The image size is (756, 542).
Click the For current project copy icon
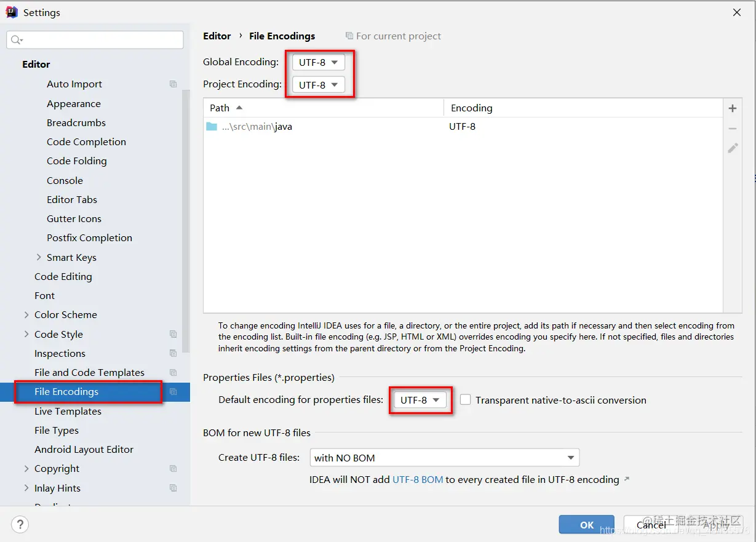click(x=349, y=36)
